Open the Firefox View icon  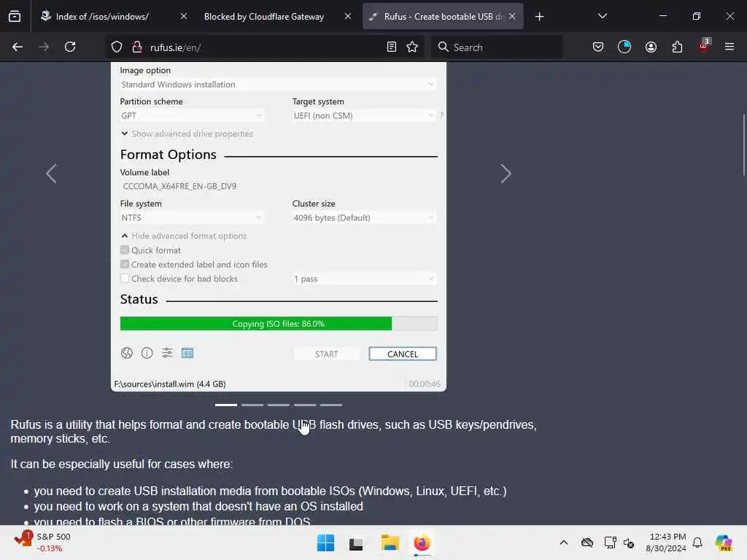(15, 17)
